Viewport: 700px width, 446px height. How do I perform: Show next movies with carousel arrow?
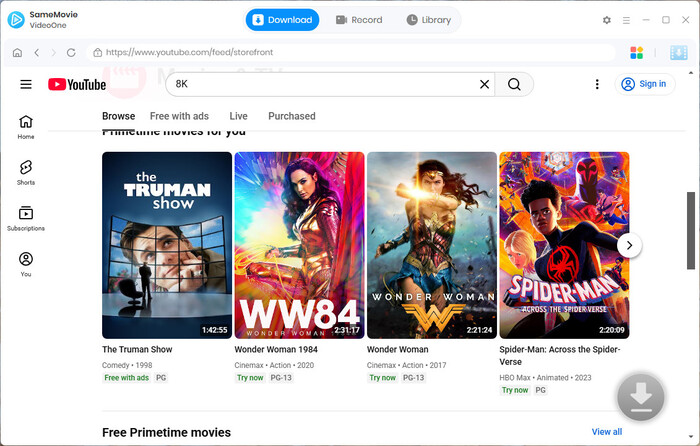(629, 245)
